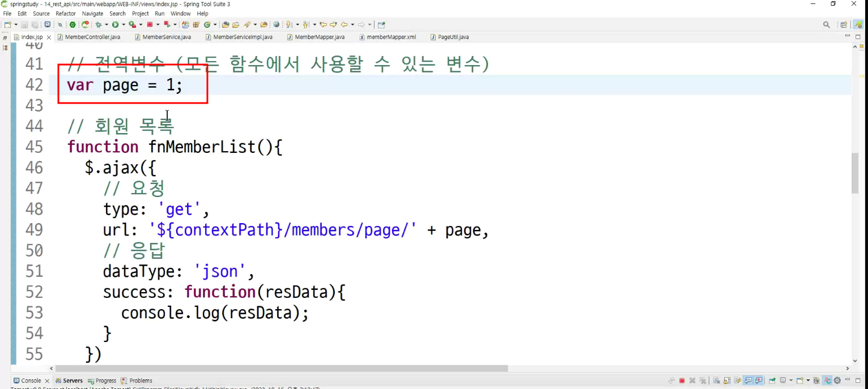Screen dimensions: 868x389
Task: Click the Console preferences gear icon
Action: click(x=837, y=381)
